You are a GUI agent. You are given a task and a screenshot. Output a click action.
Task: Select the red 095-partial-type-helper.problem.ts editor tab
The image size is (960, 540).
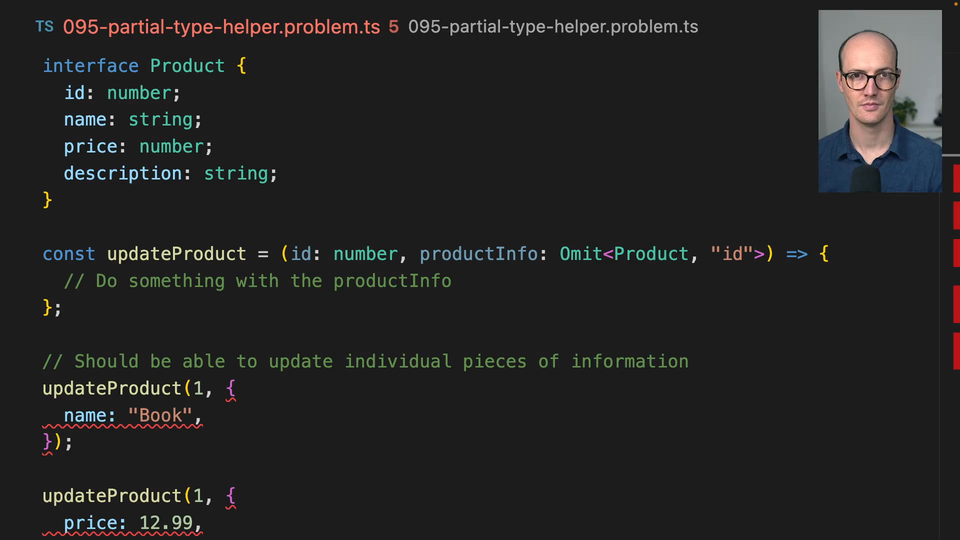pyautogui.click(x=221, y=27)
